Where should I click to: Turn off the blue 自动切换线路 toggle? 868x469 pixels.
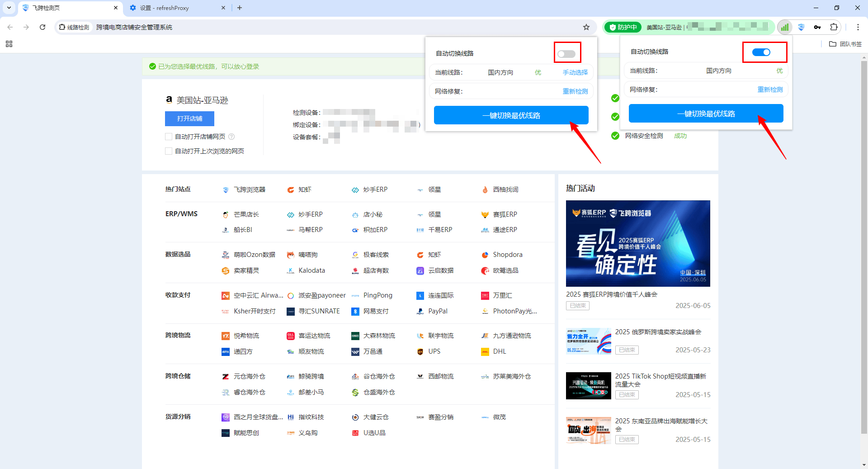point(761,52)
